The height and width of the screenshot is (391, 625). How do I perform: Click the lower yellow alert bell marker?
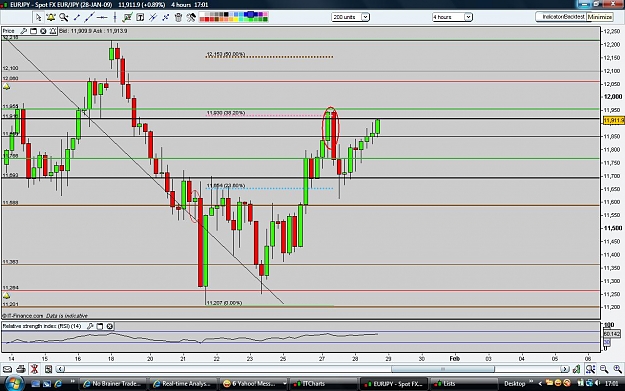pos(6,296)
